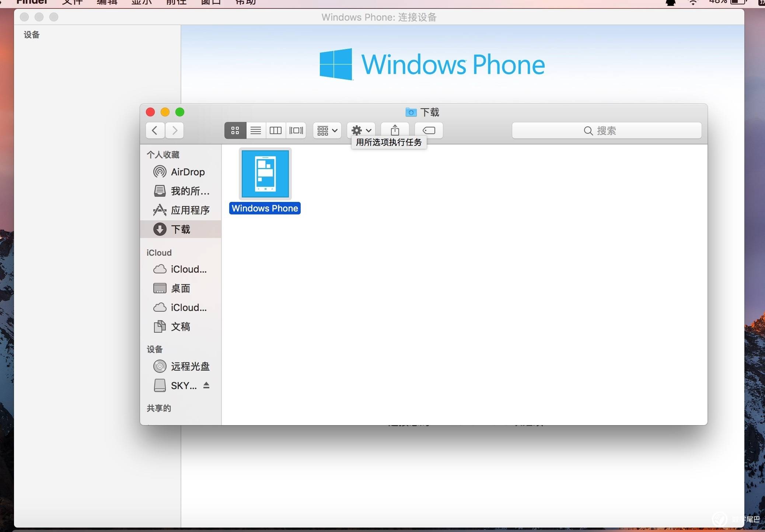Screen dimensions: 765x532
Task: Click the 桌面 desktop icon
Action: 160,288
